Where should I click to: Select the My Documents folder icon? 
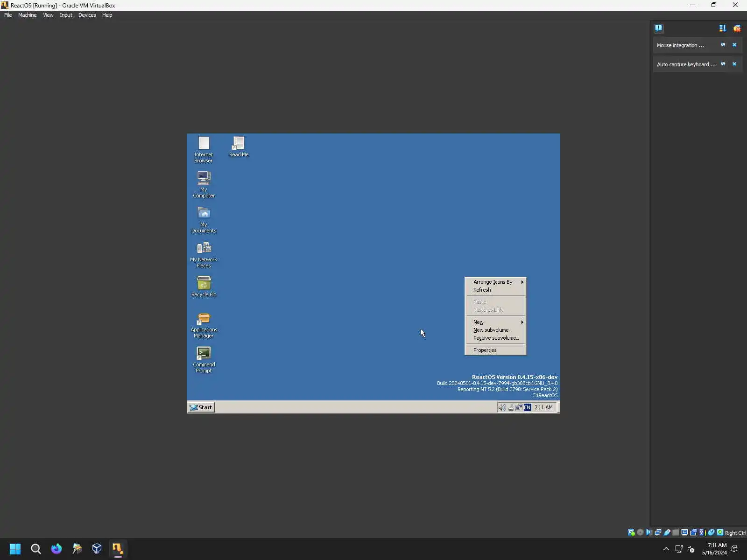click(204, 219)
